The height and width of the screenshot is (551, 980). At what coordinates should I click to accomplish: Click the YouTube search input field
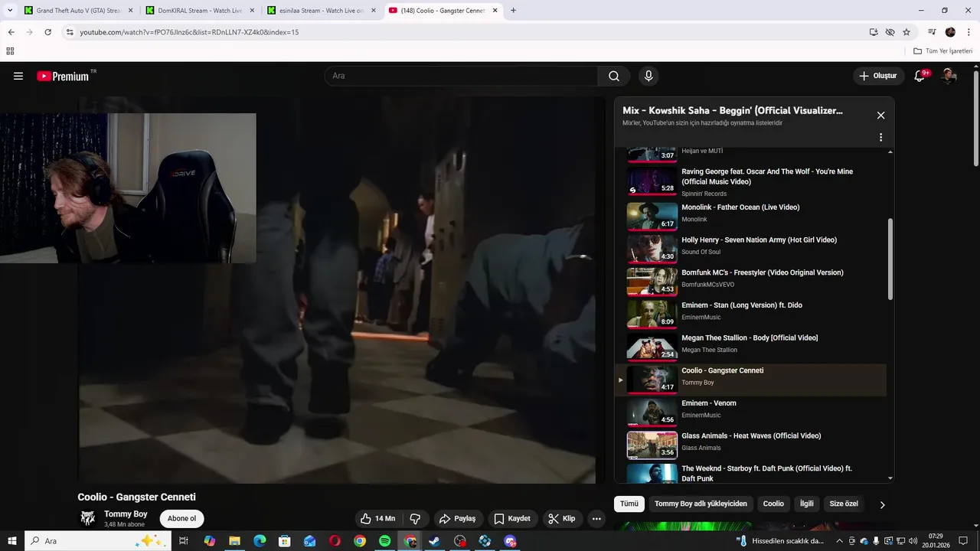pyautogui.click(x=461, y=76)
